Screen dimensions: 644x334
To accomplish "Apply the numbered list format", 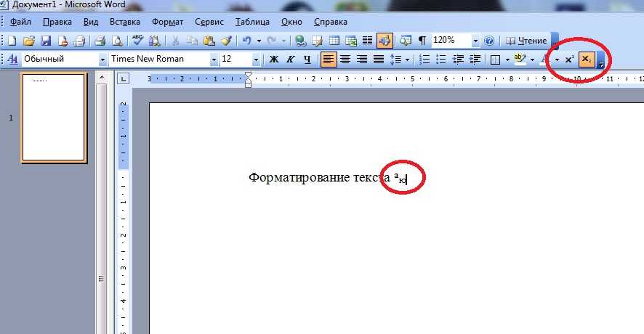I will pos(425,60).
